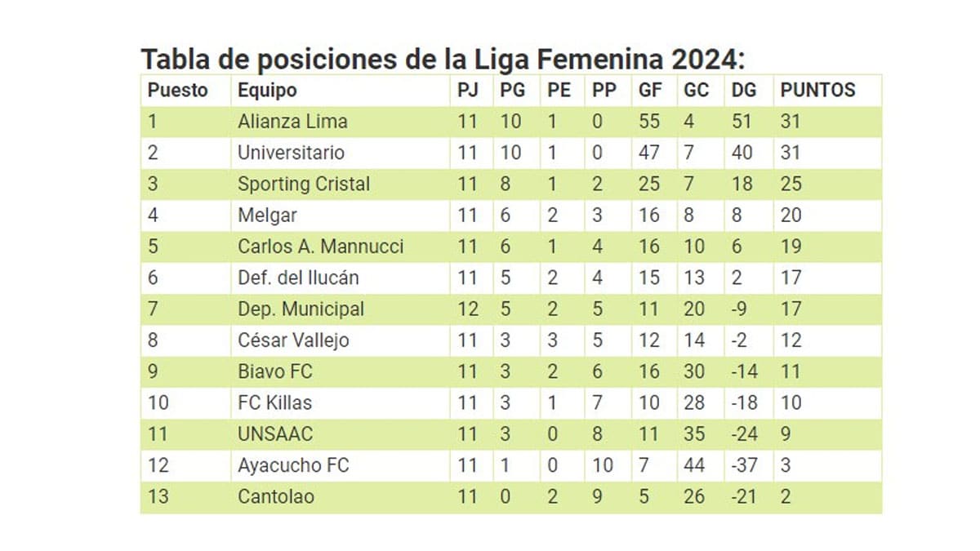The image size is (980, 551).
Task: Click Ayacucho FC team name
Action: coord(292,465)
